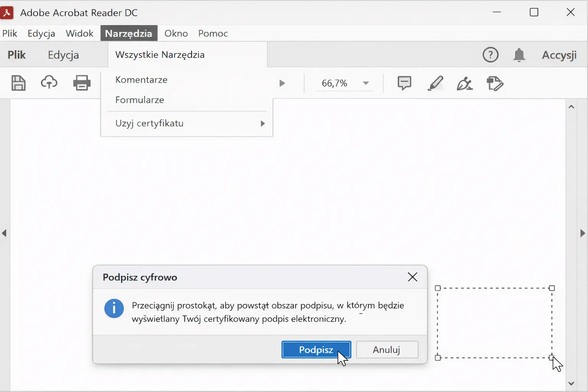This screenshot has width=588, height=392.
Task: Click the right arrow next to Komentarze
Action: click(282, 83)
